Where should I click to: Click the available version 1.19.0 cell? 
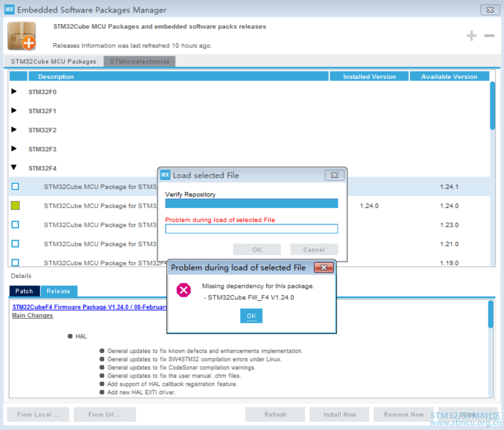click(x=449, y=263)
